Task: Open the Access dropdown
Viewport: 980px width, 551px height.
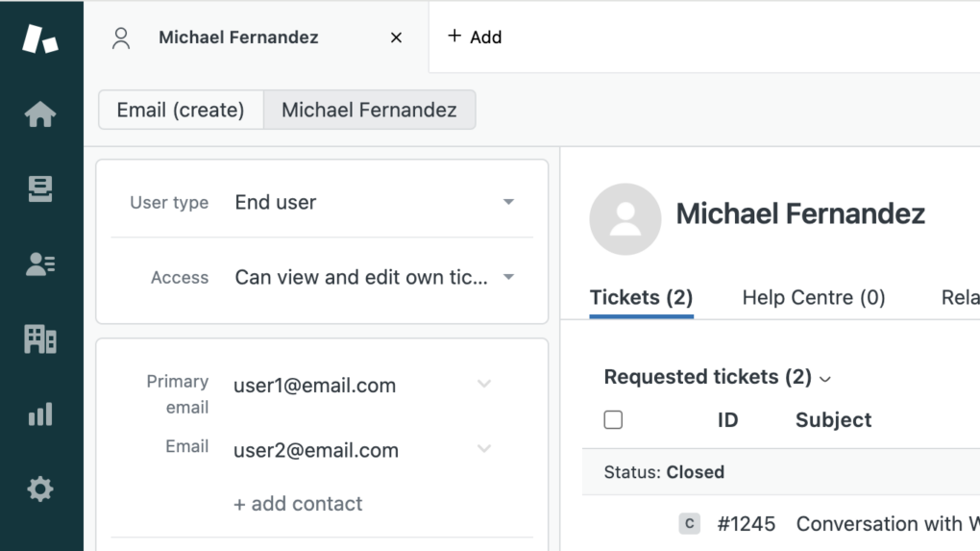Action: tap(508, 277)
